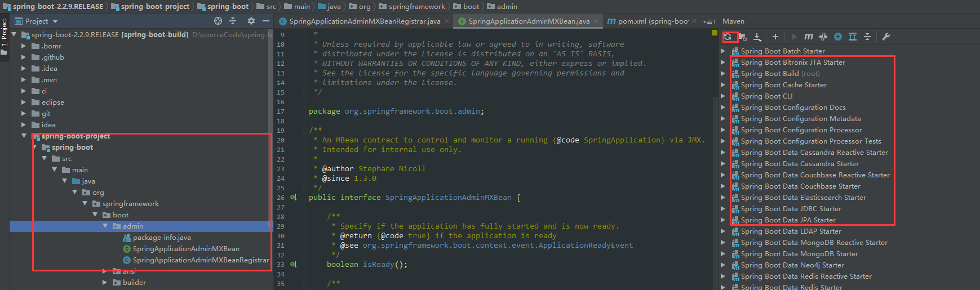Image resolution: width=980 pixels, height=290 pixels.
Task: Select SpringApplicationAdminMXBeanRegistrar in project tree
Action: coord(201,260)
